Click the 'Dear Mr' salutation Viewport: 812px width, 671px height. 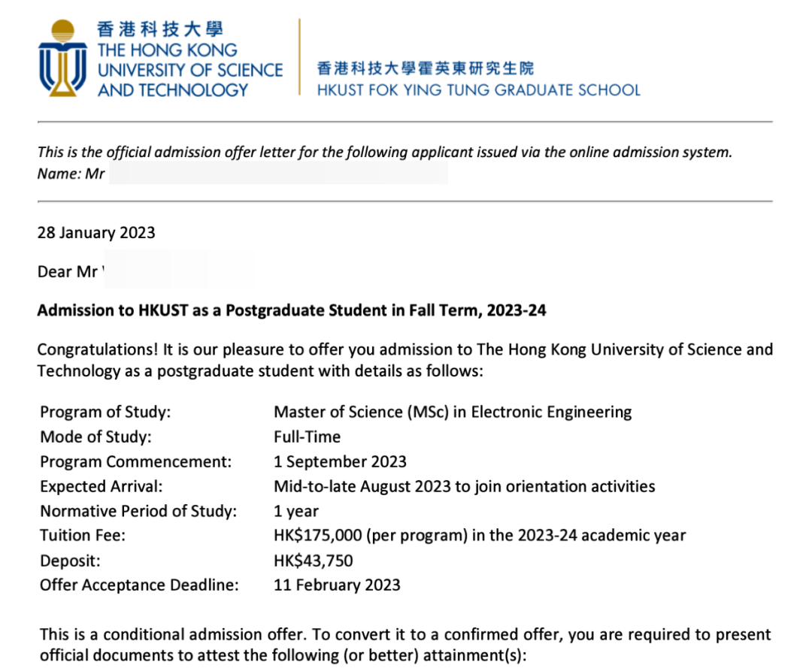(68, 271)
